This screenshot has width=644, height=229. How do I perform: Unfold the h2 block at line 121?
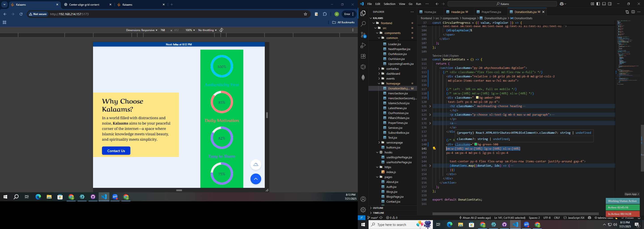(x=430, y=106)
